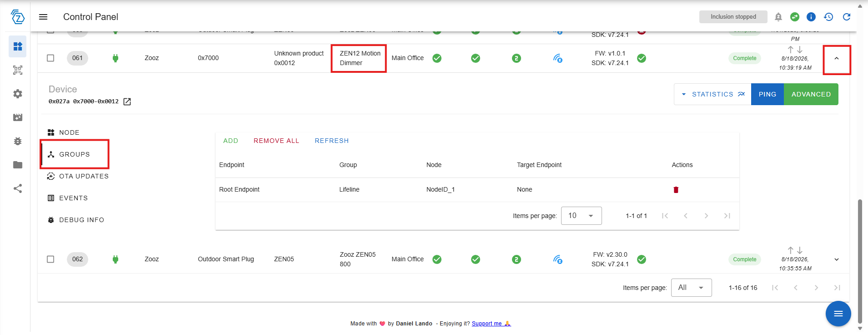Click green power plug icon on node 061
This screenshot has height=335, width=868.
pyautogui.click(x=115, y=58)
